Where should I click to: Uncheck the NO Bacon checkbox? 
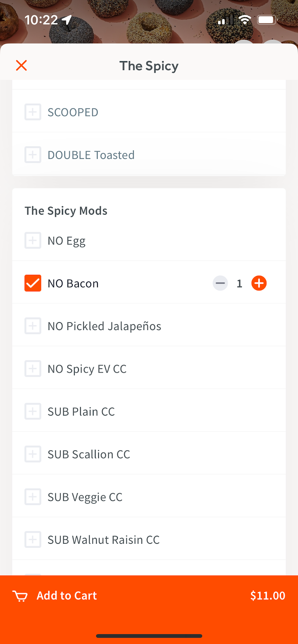33,283
